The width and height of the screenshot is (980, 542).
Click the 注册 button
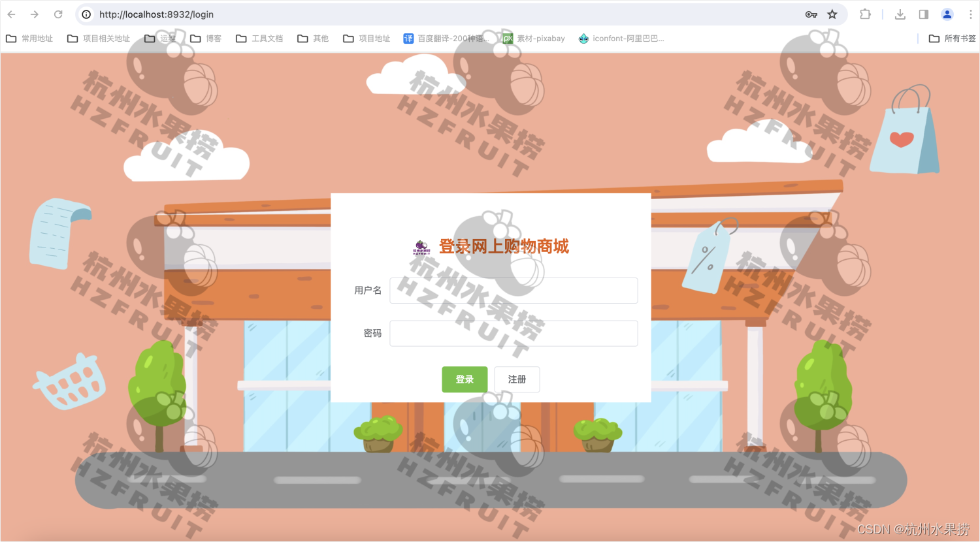pos(517,379)
